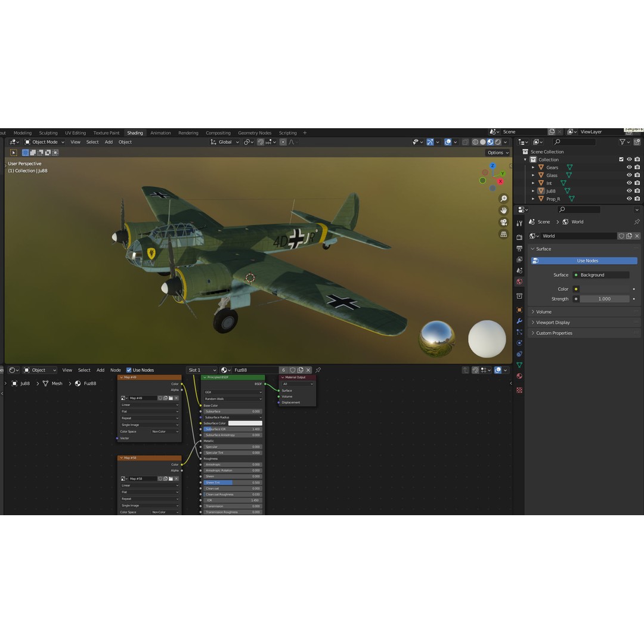The height and width of the screenshot is (644, 644).
Task: Click the viewport pan hand gizmo
Action: (x=503, y=210)
